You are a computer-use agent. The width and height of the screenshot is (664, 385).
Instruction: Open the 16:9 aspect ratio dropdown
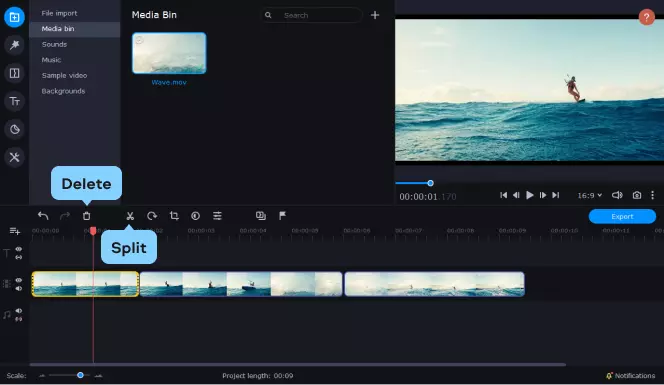(x=589, y=195)
